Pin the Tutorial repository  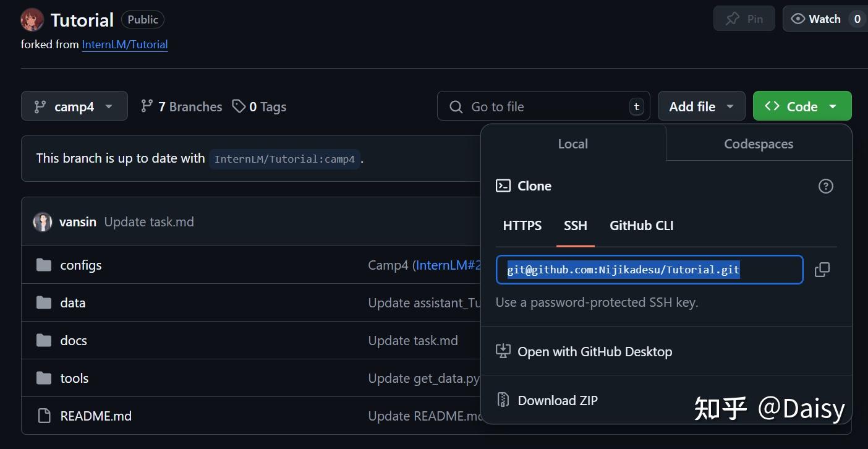(744, 19)
